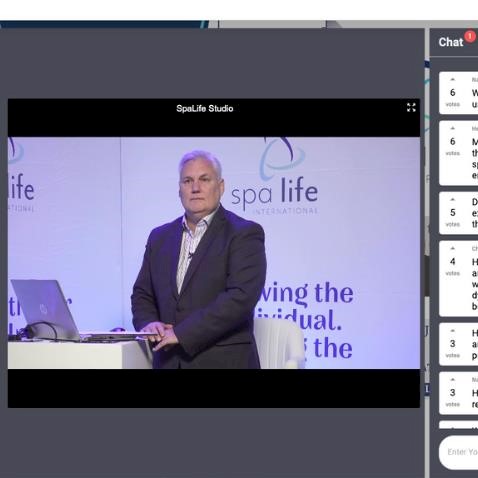Screen dimensions: 478x478
Task: Upvote the question with 5 votes
Action: click(452, 200)
